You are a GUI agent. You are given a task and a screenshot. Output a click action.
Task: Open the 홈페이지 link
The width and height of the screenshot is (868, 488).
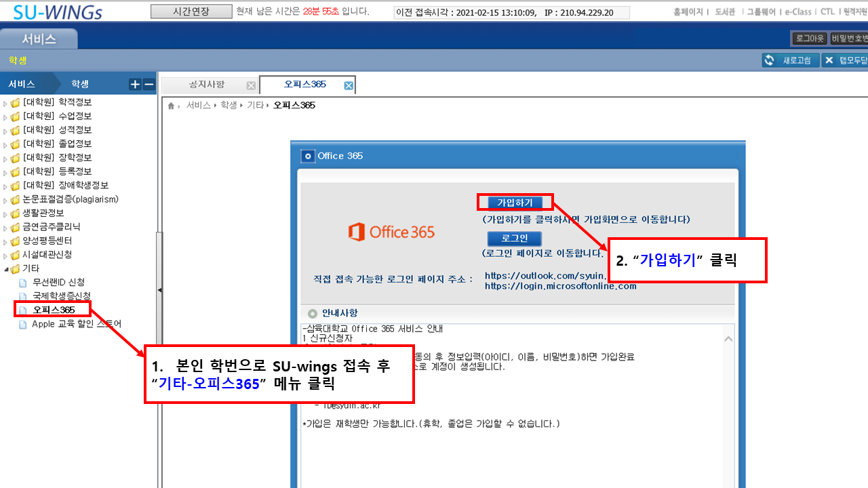coord(688,12)
